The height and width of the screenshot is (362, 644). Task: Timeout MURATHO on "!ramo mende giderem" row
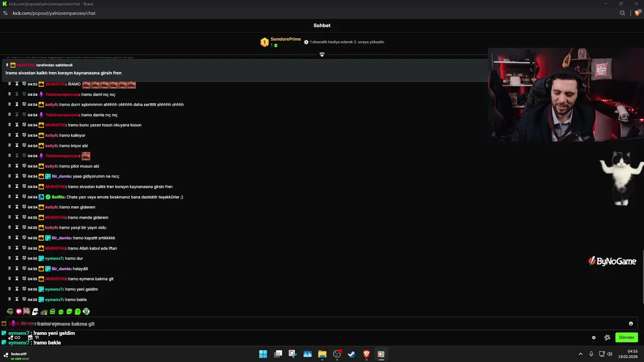coord(17,217)
